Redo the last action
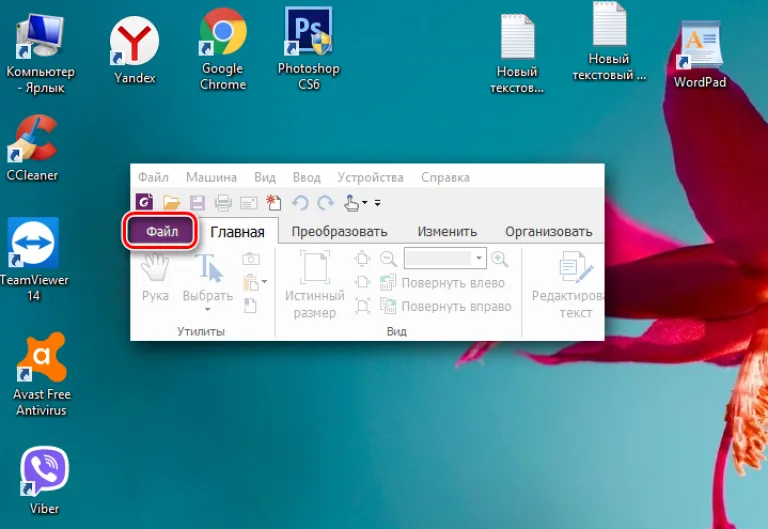This screenshot has width=768, height=529. (326, 202)
